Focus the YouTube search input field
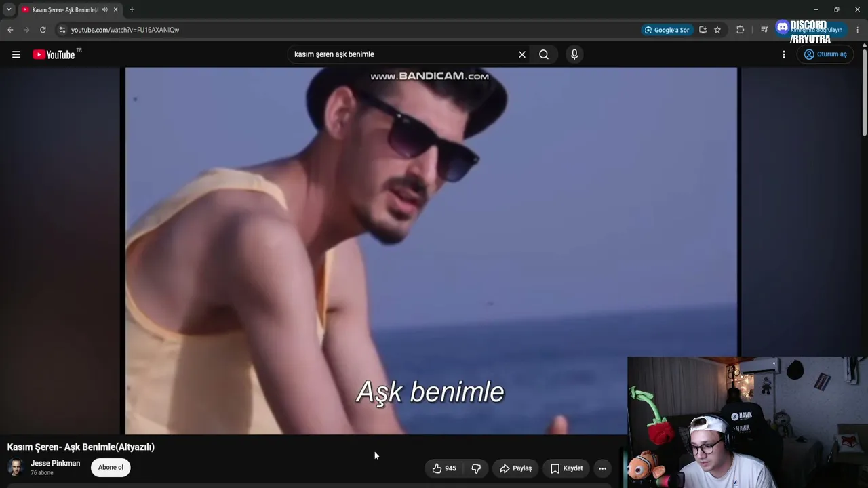 coord(401,54)
